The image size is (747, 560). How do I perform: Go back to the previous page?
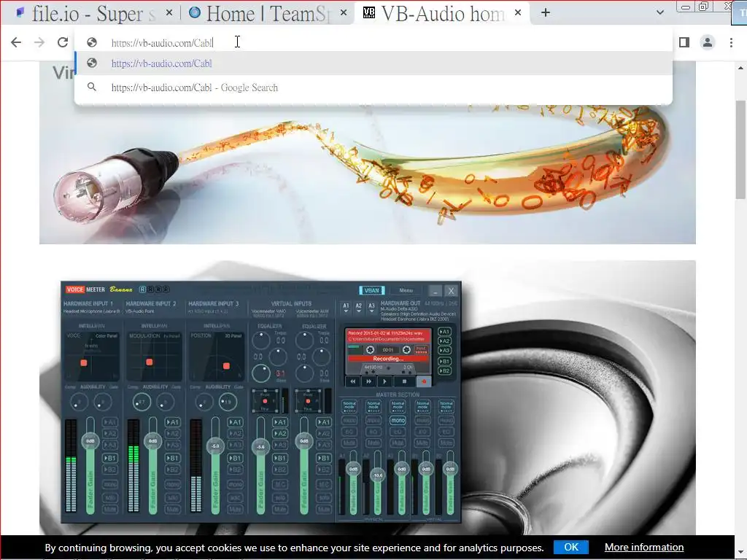tap(16, 42)
